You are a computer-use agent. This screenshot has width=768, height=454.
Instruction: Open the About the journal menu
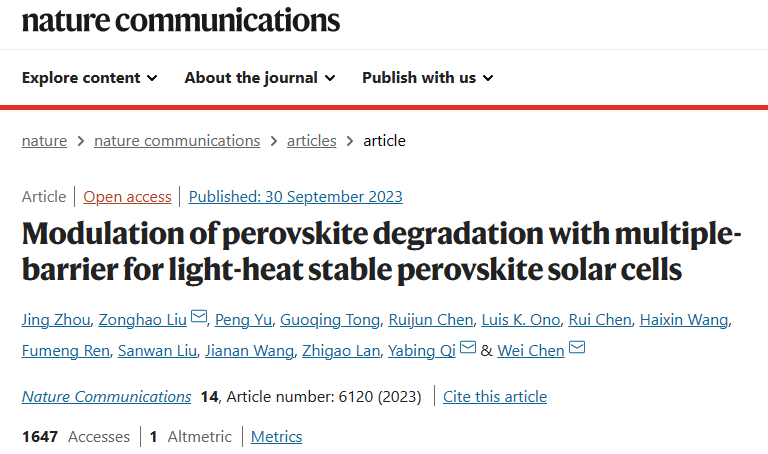pyautogui.click(x=260, y=78)
